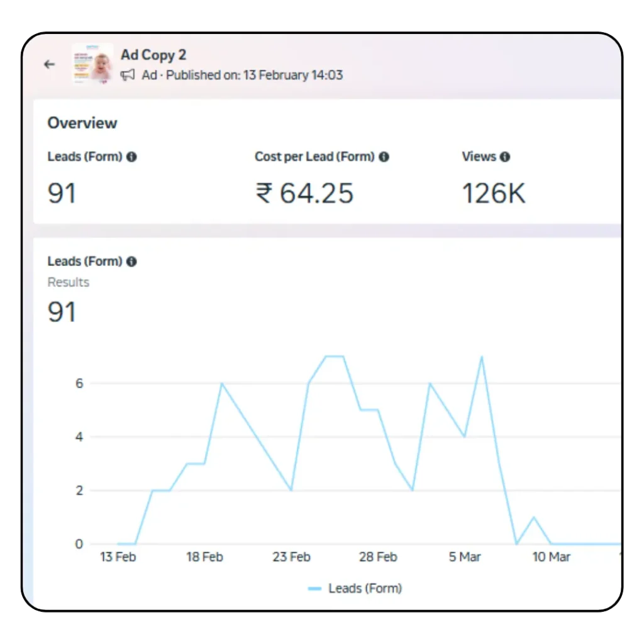Click the Overview section heading

click(x=82, y=123)
